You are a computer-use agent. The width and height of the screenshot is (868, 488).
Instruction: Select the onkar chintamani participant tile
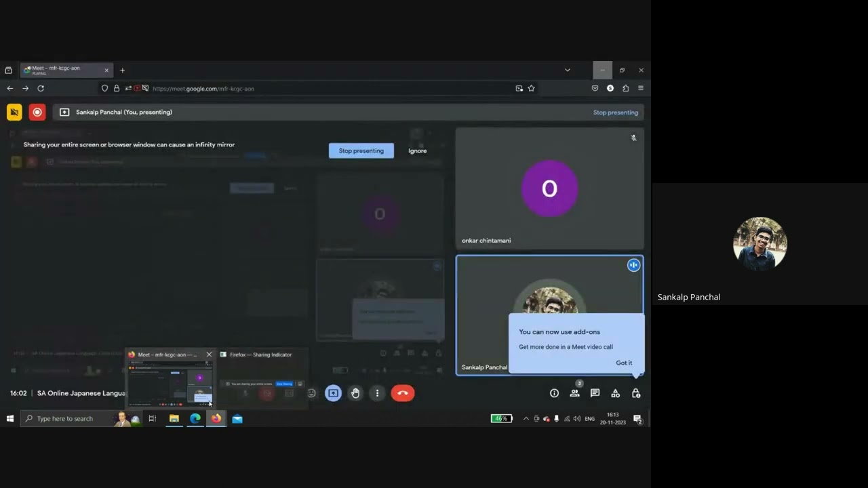(x=549, y=188)
